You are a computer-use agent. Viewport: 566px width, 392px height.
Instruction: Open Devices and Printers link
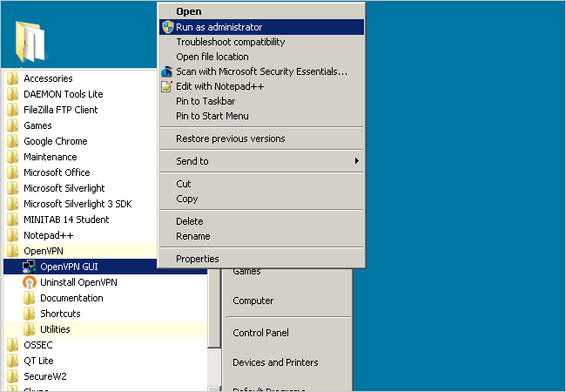click(274, 362)
